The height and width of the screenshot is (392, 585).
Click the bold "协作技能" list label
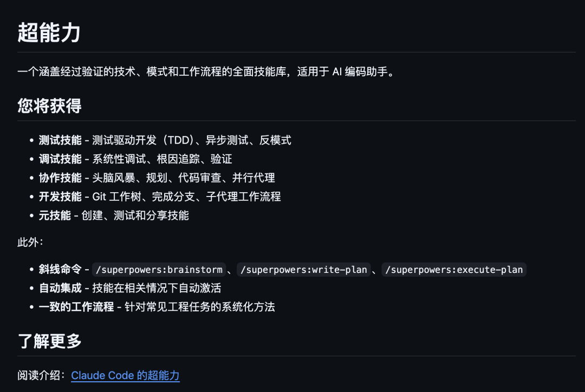point(60,178)
